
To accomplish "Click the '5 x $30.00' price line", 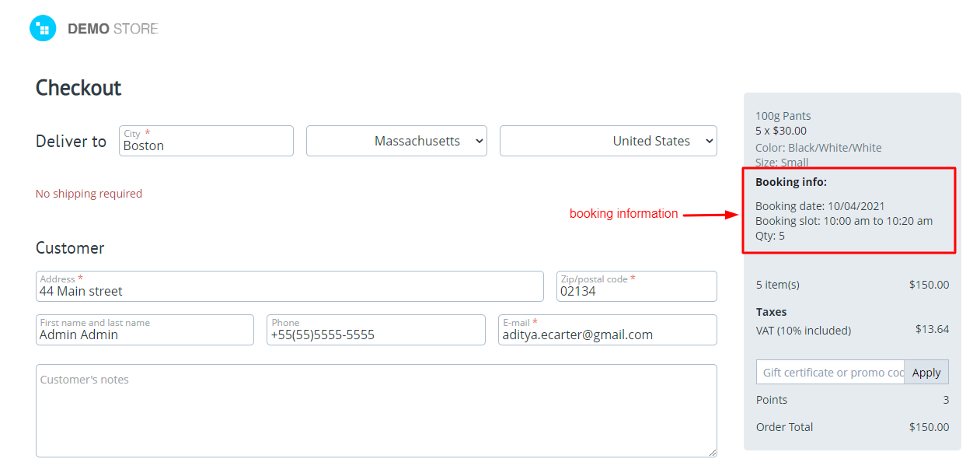I will tap(781, 131).
